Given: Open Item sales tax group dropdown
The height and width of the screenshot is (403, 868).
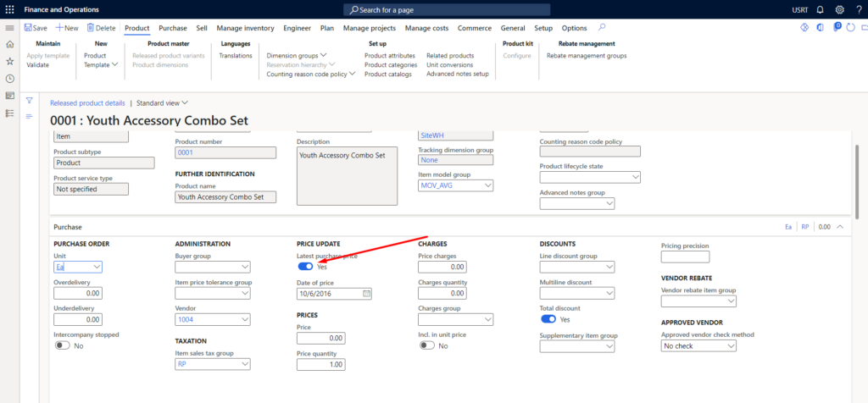Looking at the screenshot, I should 245,364.
